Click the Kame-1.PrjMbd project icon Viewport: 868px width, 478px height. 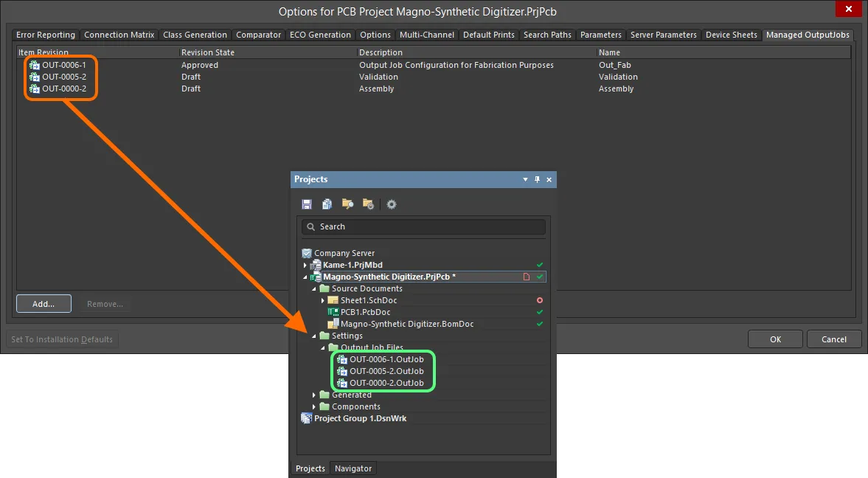click(x=316, y=265)
